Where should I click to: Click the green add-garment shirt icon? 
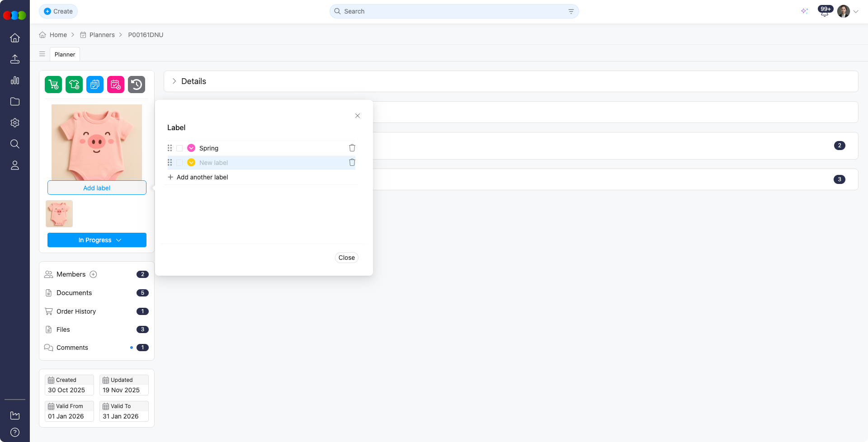pos(74,85)
